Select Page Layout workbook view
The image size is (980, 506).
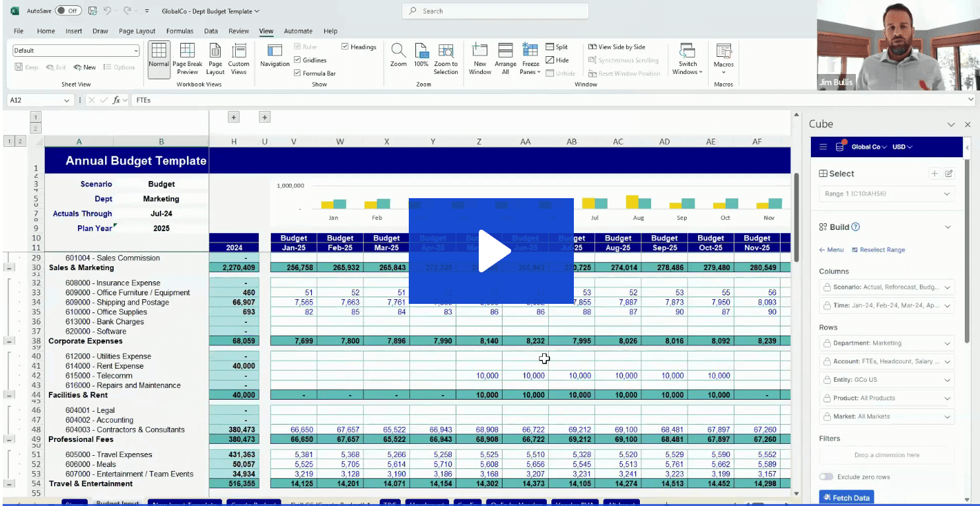pyautogui.click(x=214, y=58)
